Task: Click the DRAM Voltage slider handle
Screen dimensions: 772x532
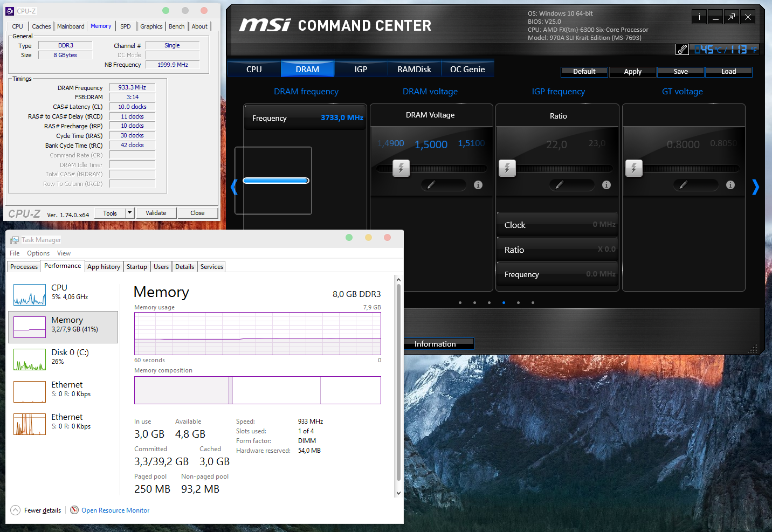Action: (x=401, y=168)
